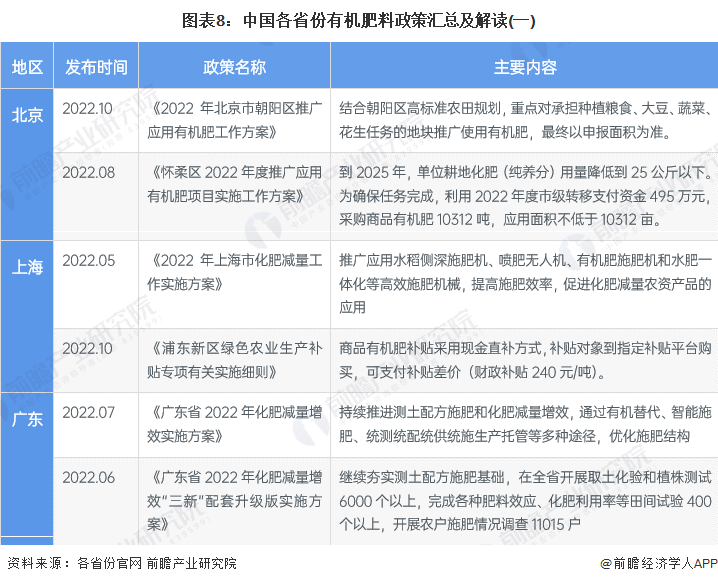Image resolution: width=718 pixels, height=584 pixels.
Task: Open the 广东省化肥减量增效"三新" policy title
Action: coord(236,499)
